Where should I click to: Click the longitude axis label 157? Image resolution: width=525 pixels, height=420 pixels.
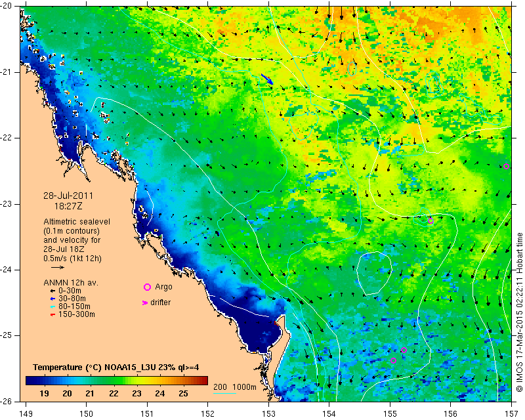(511, 413)
